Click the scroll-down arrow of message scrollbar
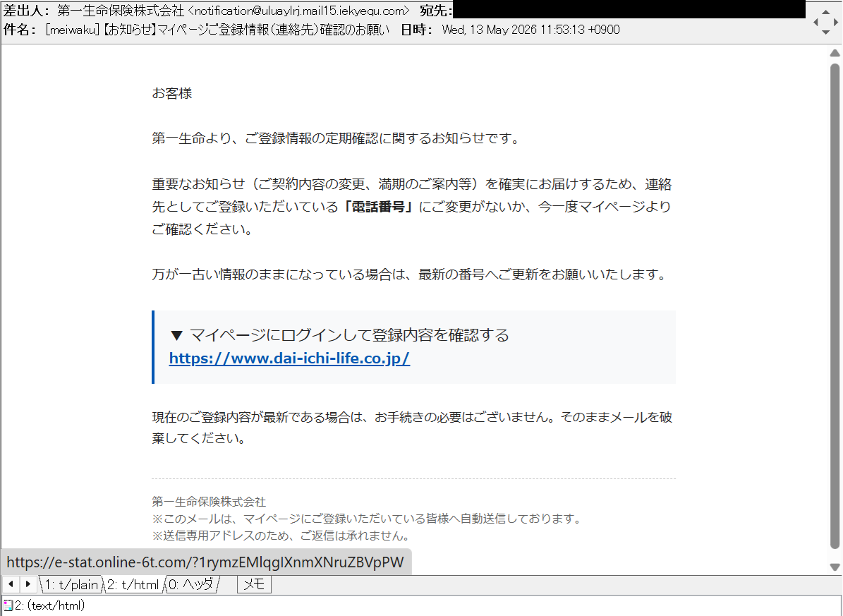The image size is (843, 616). point(835,567)
